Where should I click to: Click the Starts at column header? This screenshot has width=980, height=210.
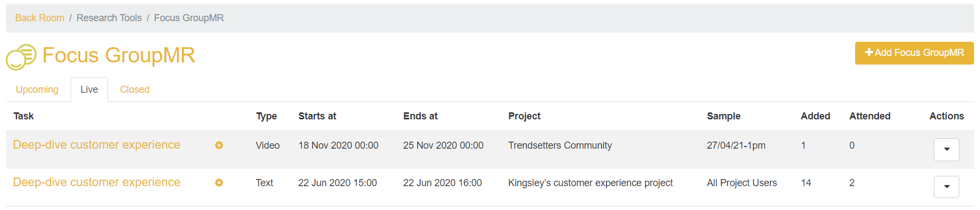coord(317,116)
